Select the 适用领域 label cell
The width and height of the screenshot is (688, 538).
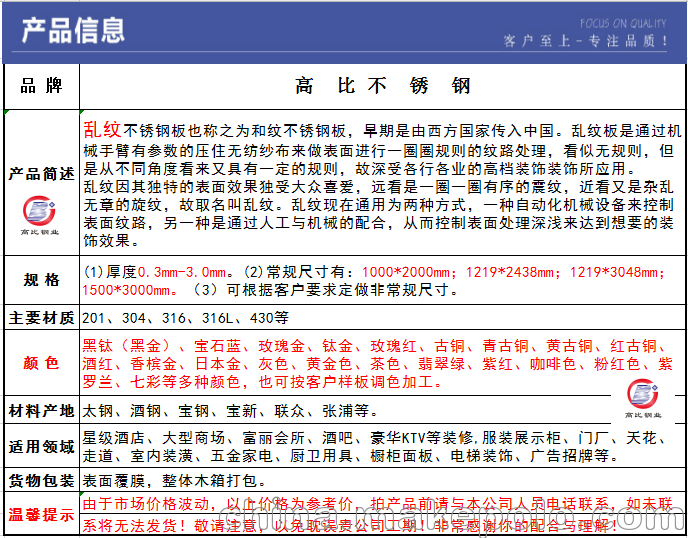(42, 447)
